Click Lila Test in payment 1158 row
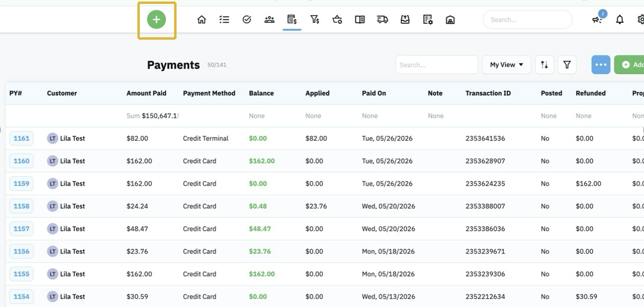Screen dimensions: 644x307 (73, 206)
